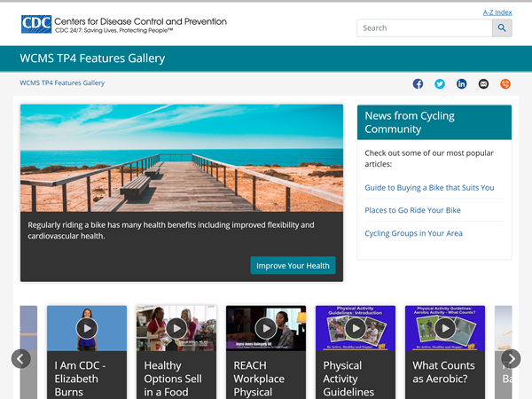Share page on LinkedIn
Screen dimensions: 532x399
(461, 84)
